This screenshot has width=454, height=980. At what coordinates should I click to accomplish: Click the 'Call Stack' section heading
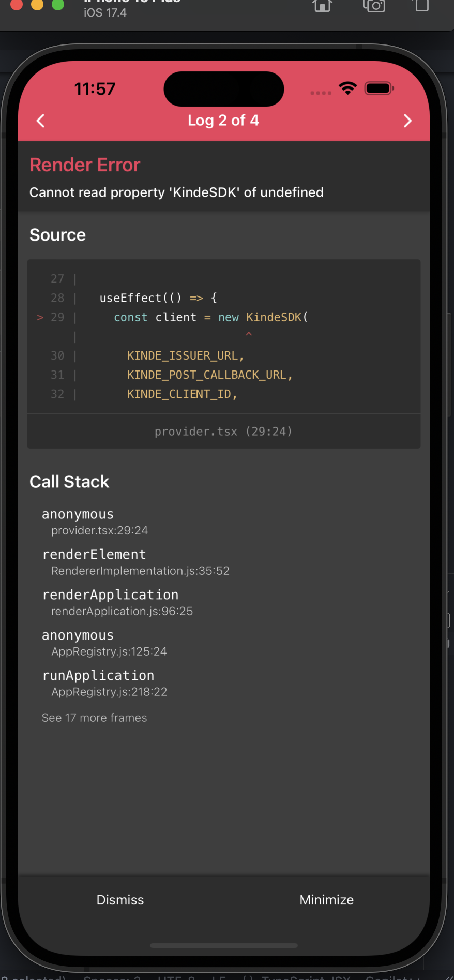click(69, 482)
